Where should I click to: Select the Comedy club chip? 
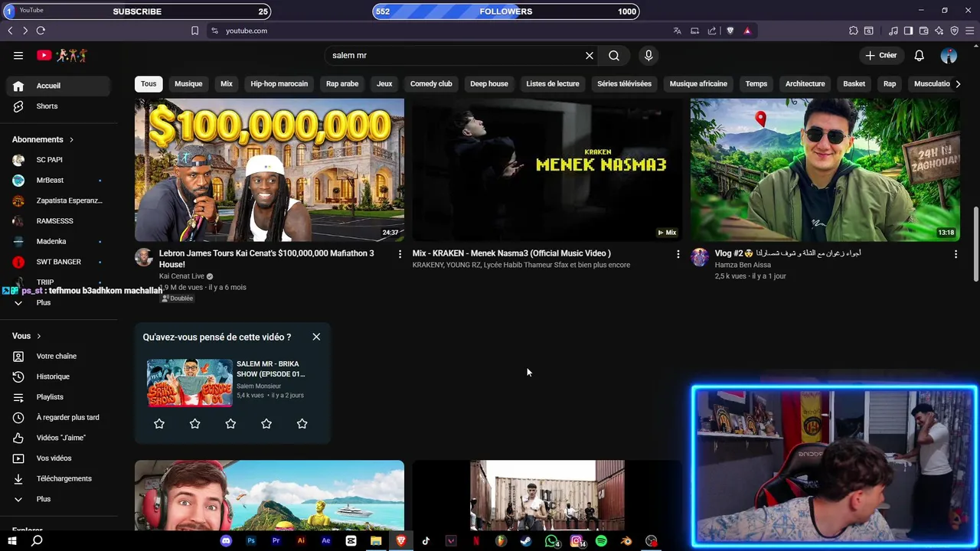431,83
